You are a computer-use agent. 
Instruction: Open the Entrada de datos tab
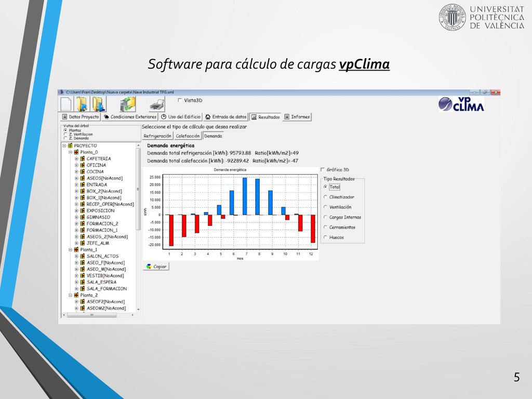pos(225,117)
